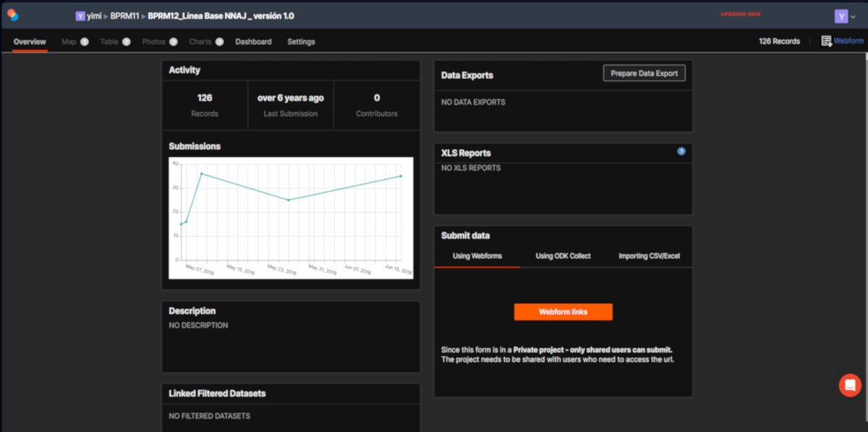
Task: Click the Data Exports heading
Action: coord(467,75)
